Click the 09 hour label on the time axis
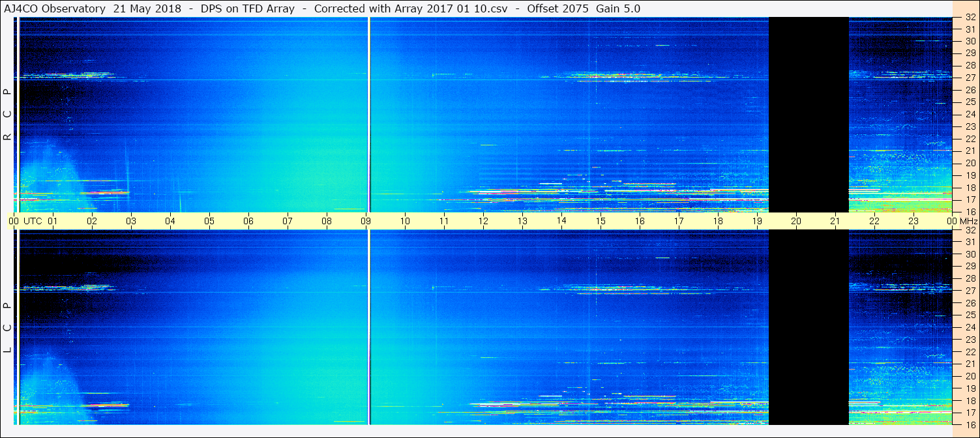Image resolution: width=980 pixels, height=438 pixels. pos(366,221)
